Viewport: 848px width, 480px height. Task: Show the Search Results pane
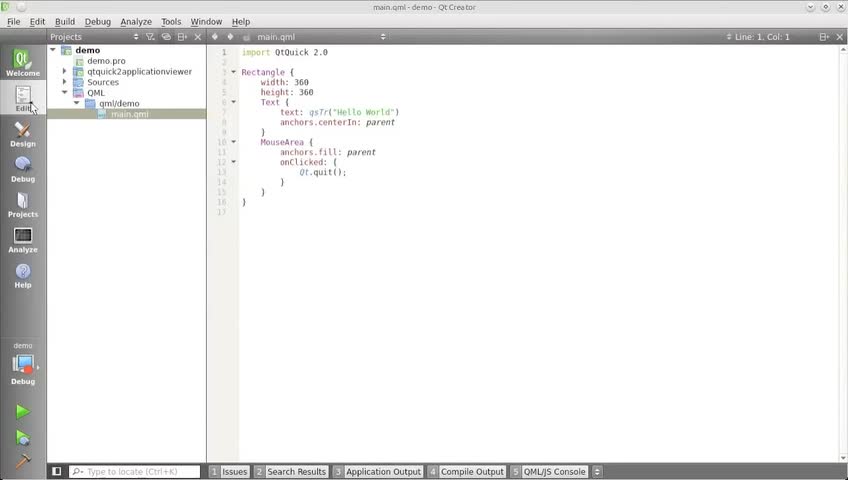[291, 471]
